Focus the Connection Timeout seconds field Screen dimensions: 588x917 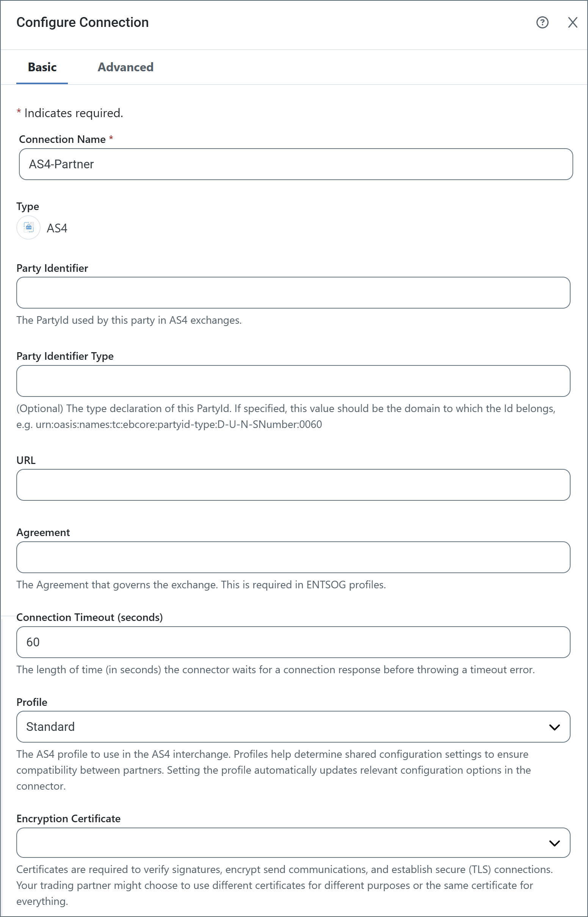pos(293,642)
